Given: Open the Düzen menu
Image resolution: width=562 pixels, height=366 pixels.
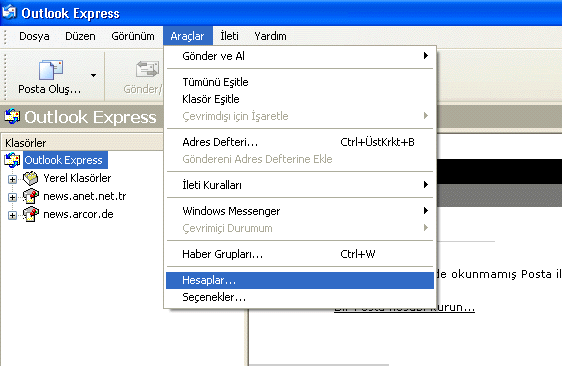Looking at the screenshot, I should pos(80,36).
